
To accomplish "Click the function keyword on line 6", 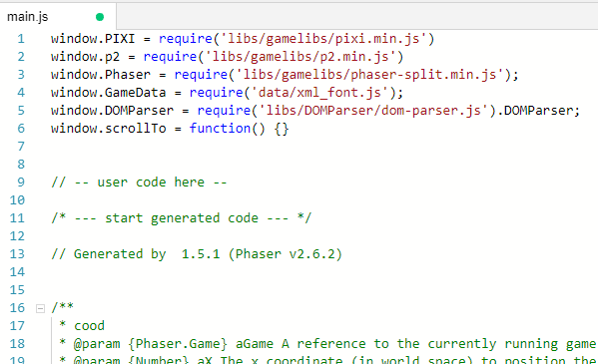I will pos(220,128).
